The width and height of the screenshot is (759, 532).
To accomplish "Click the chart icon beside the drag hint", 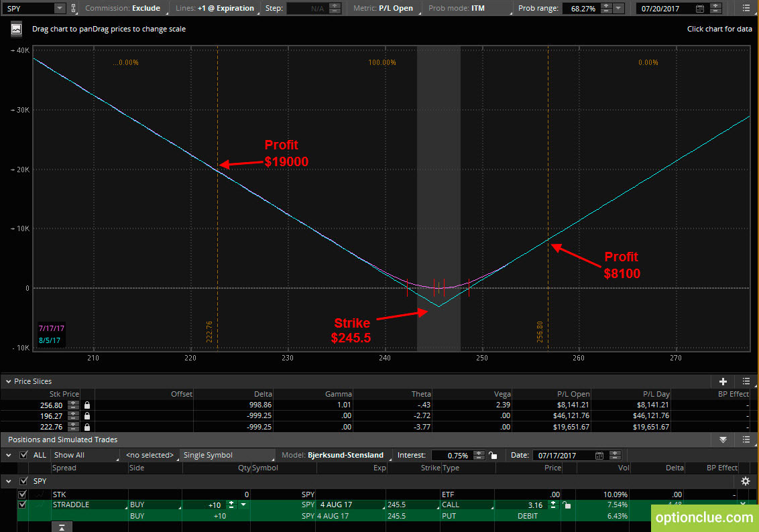I will point(16,29).
